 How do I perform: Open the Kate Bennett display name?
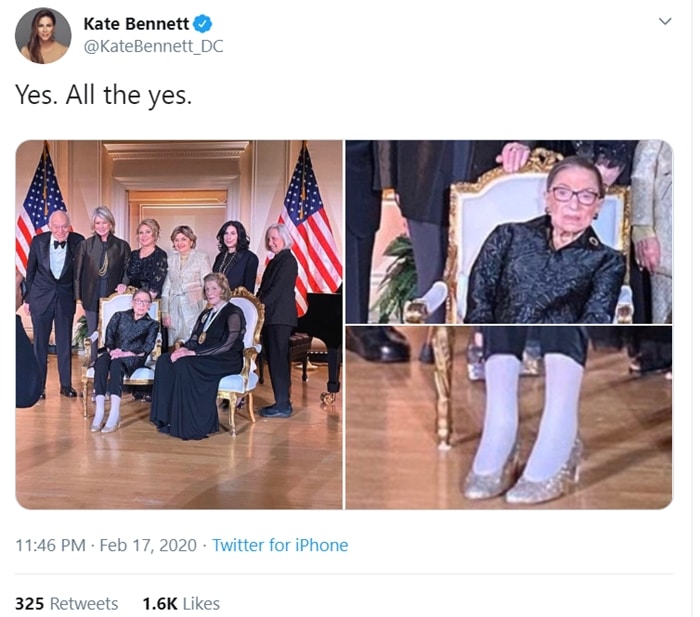pos(136,24)
